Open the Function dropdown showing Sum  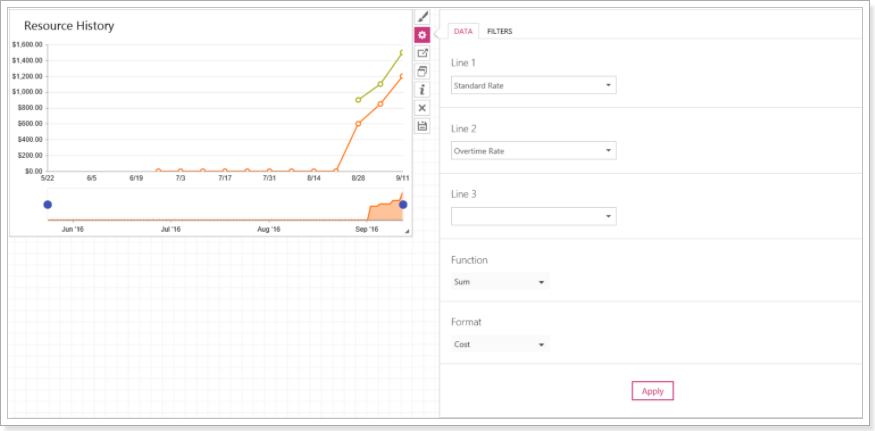click(x=500, y=282)
